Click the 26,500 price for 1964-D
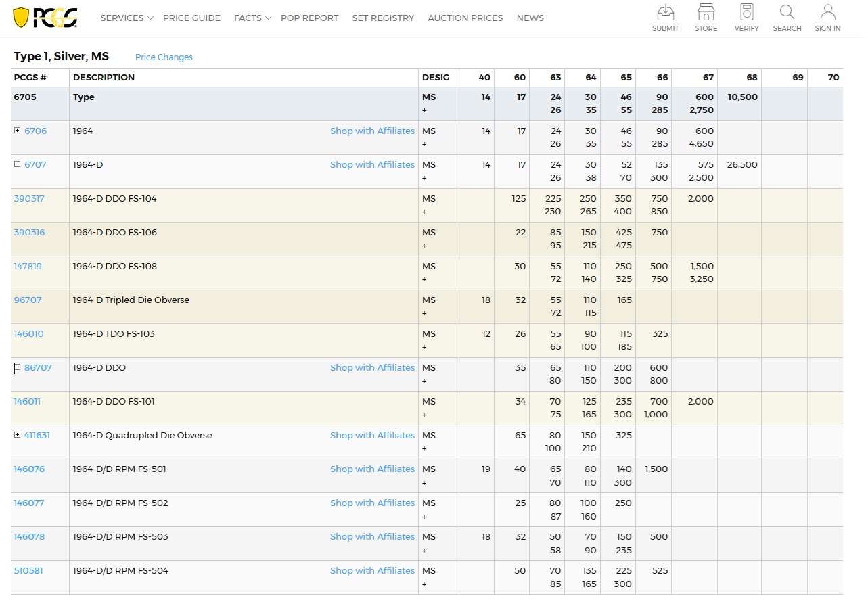 pyautogui.click(x=741, y=165)
